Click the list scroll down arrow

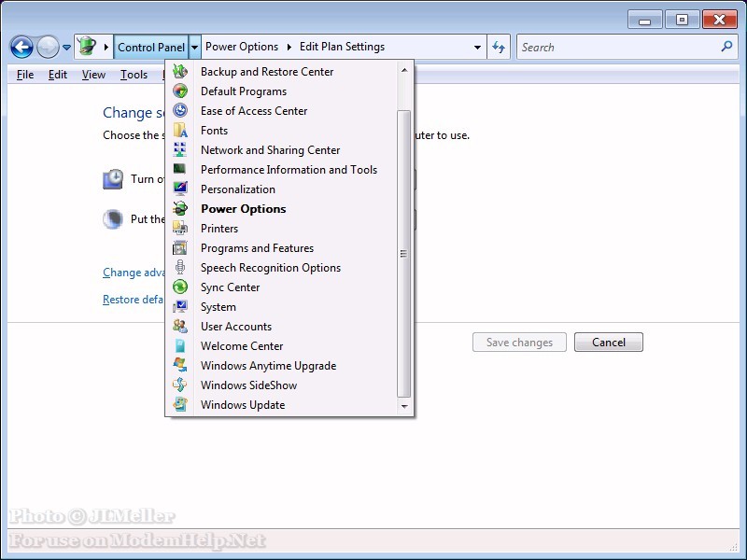click(x=404, y=406)
